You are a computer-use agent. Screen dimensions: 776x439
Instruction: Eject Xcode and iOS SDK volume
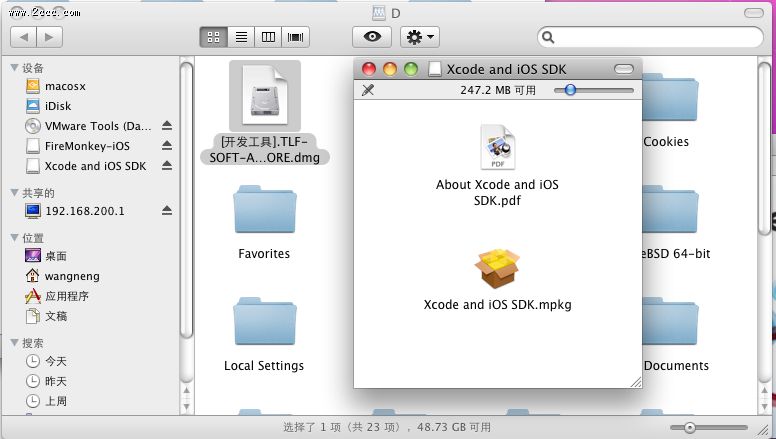point(167,165)
